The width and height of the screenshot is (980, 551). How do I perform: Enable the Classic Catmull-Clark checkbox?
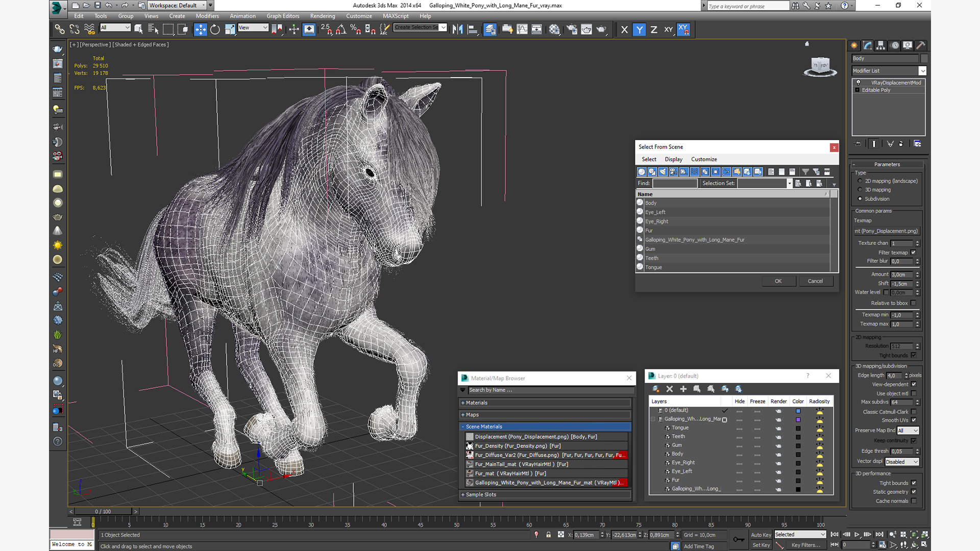(914, 412)
